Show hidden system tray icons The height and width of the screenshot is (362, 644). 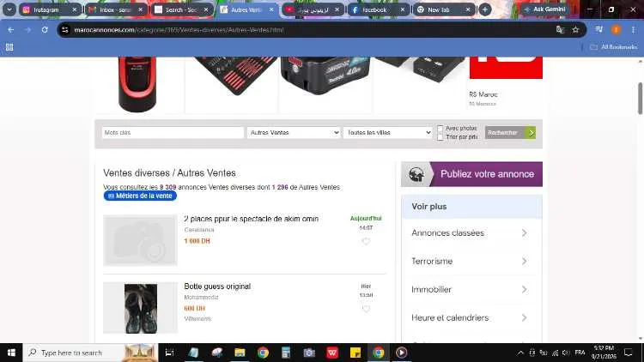[520, 353]
